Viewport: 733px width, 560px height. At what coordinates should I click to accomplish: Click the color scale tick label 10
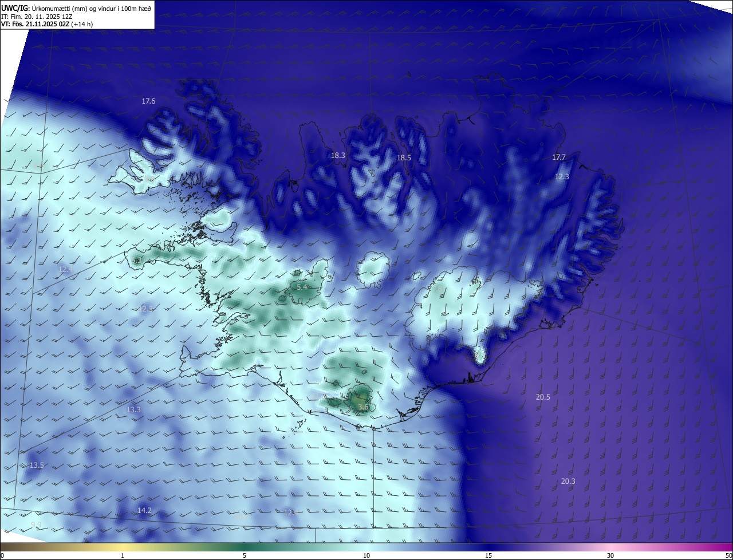[366, 555]
